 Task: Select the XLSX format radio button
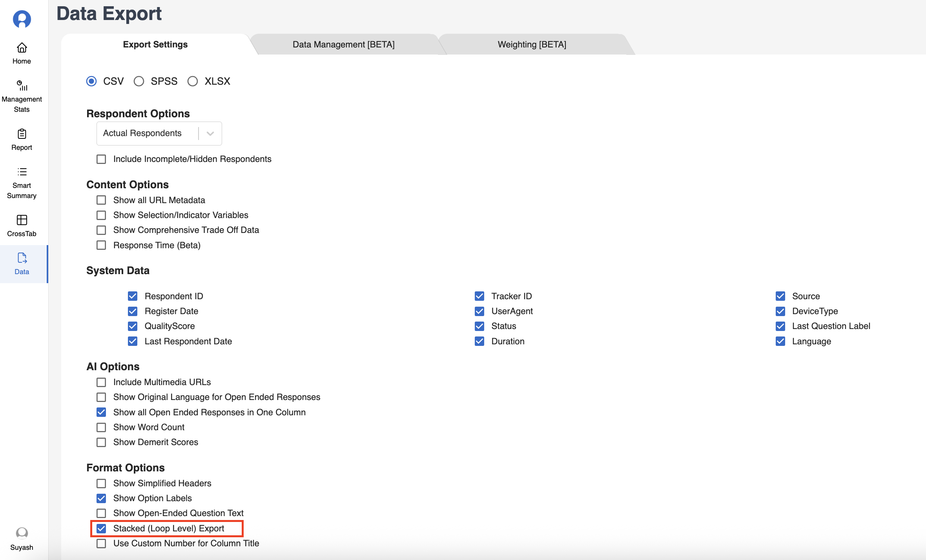[192, 81]
